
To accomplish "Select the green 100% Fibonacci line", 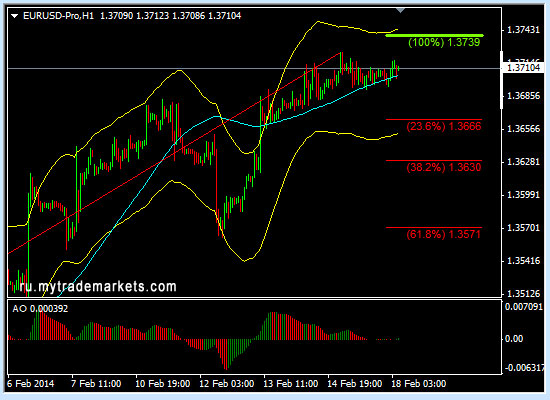I will click(434, 35).
